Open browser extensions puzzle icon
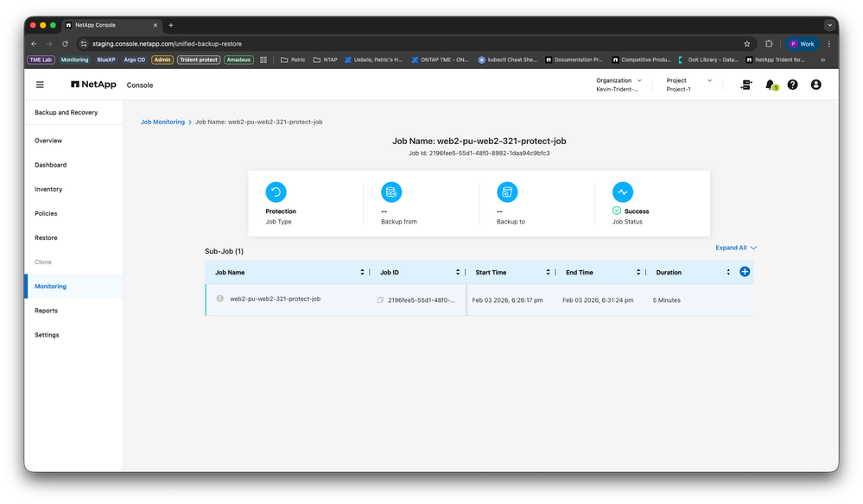 769,44
